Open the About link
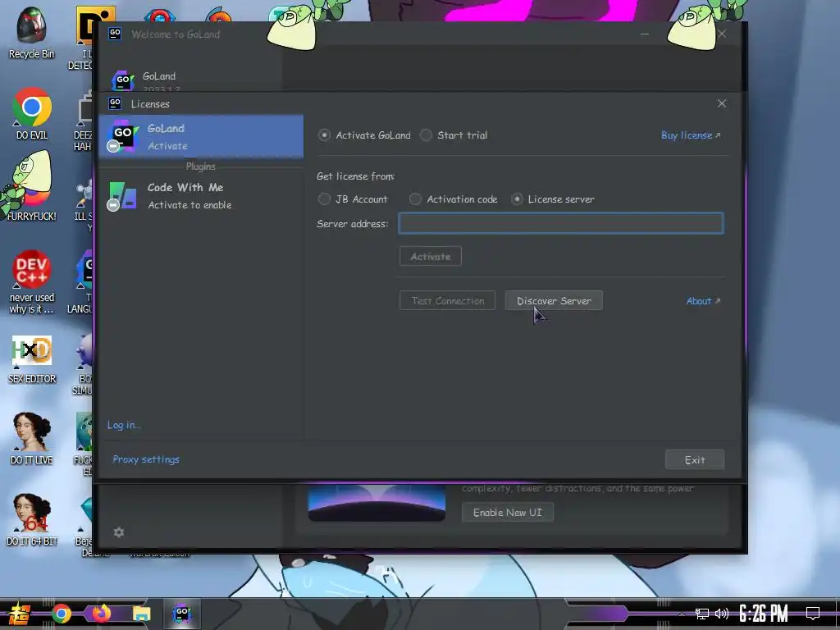The height and width of the screenshot is (630, 840). point(703,301)
